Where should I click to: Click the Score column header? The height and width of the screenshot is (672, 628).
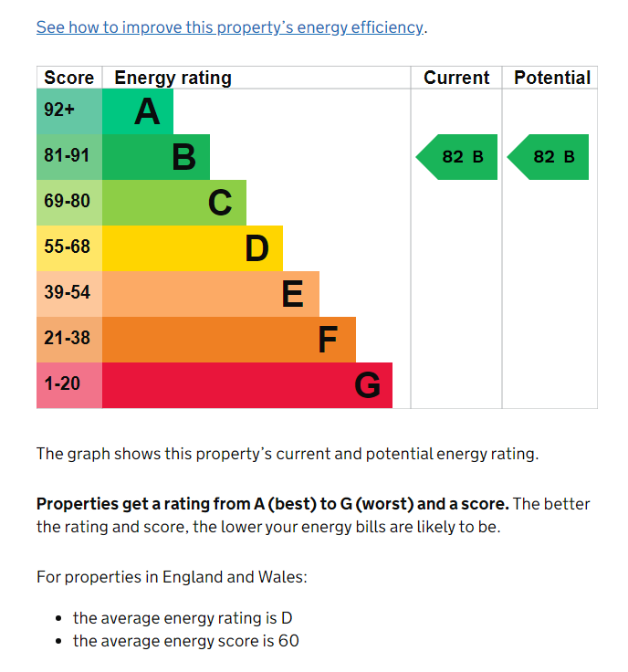pos(69,78)
